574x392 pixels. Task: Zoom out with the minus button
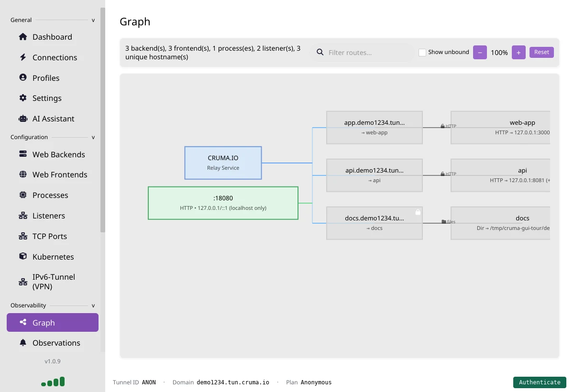point(480,53)
